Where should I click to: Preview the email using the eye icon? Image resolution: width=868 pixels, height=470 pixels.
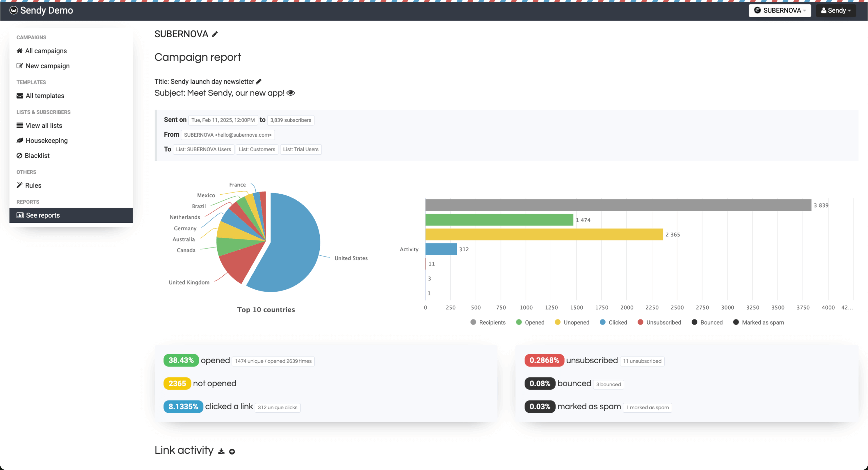[291, 93]
